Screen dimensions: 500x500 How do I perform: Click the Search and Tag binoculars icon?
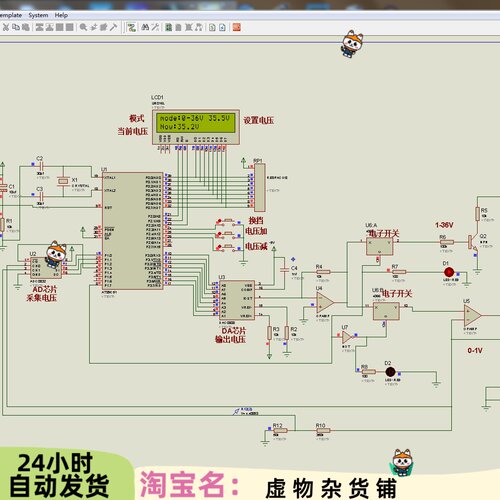click(145, 27)
